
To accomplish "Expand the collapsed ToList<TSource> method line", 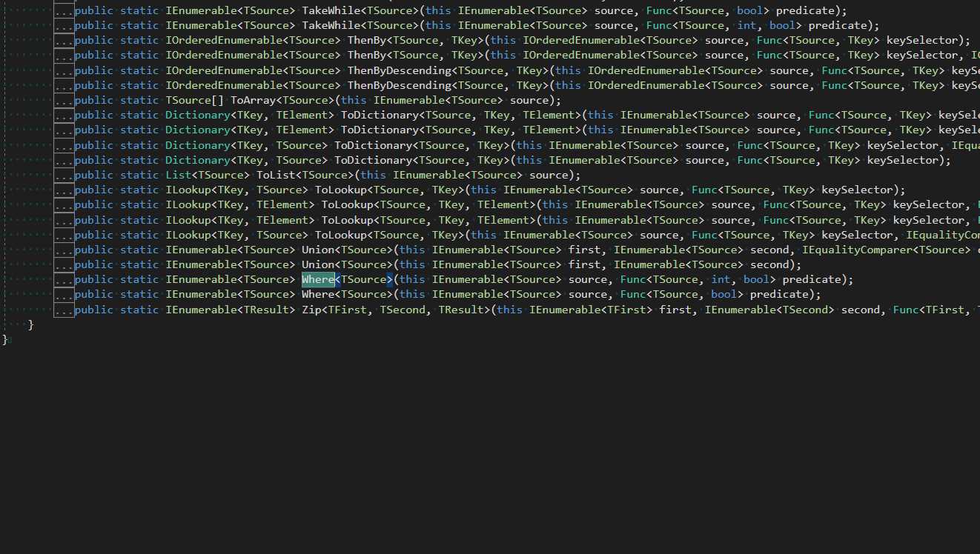I will (64, 176).
